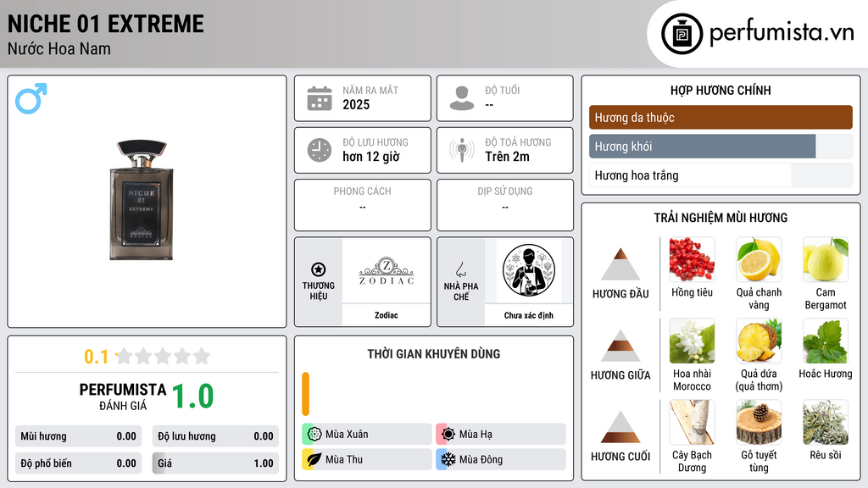The width and height of the screenshot is (868, 488).
Task: Click the sillage radiating person icon
Action: (462, 150)
